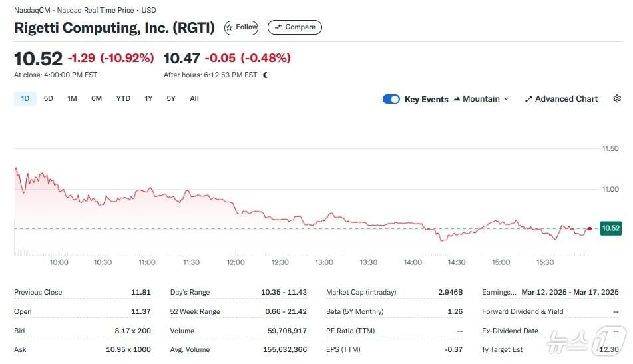Viewport: 633px width, 364px height.
Task: Select the 6M chart range
Action: tap(97, 99)
